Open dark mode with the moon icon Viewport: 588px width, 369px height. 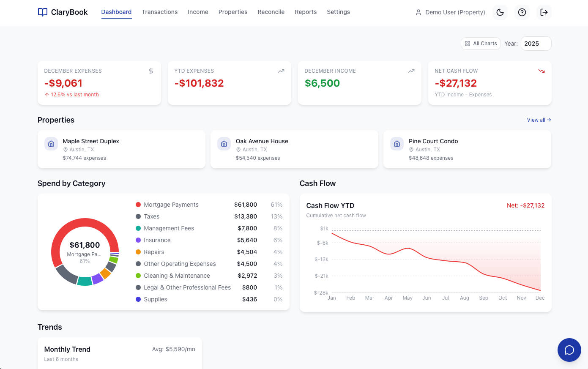(x=500, y=12)
